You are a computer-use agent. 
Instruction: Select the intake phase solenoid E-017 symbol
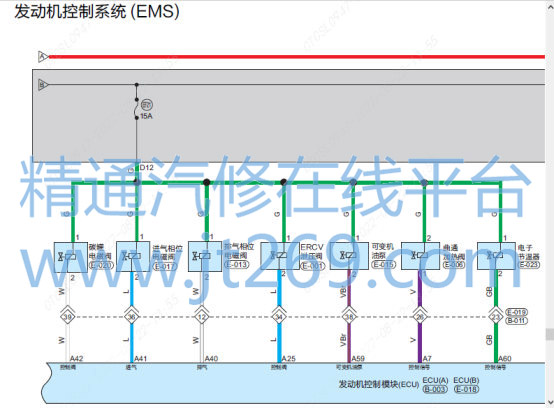click(133, 256)
